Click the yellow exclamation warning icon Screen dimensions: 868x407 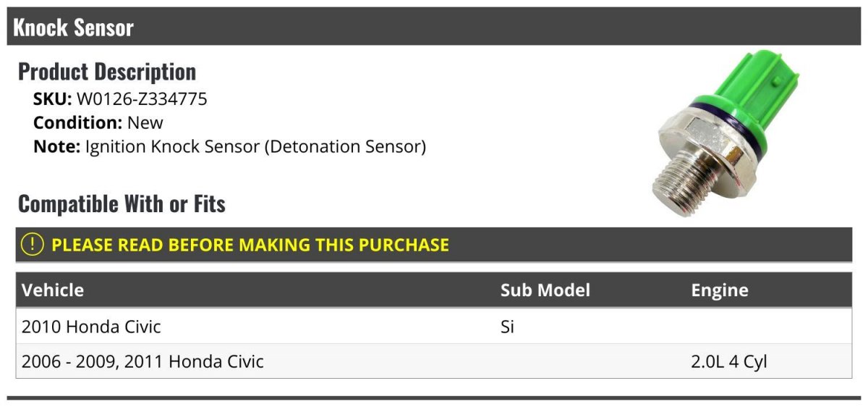tap(33, 245)
